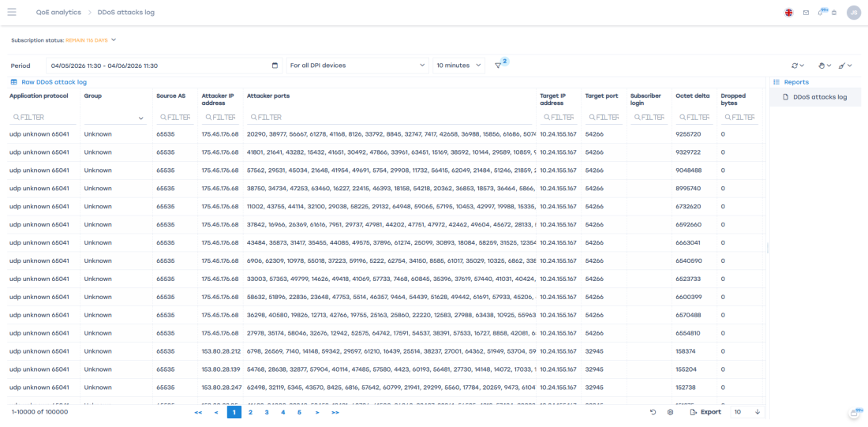Go to page 4

[x=282, y=412]
